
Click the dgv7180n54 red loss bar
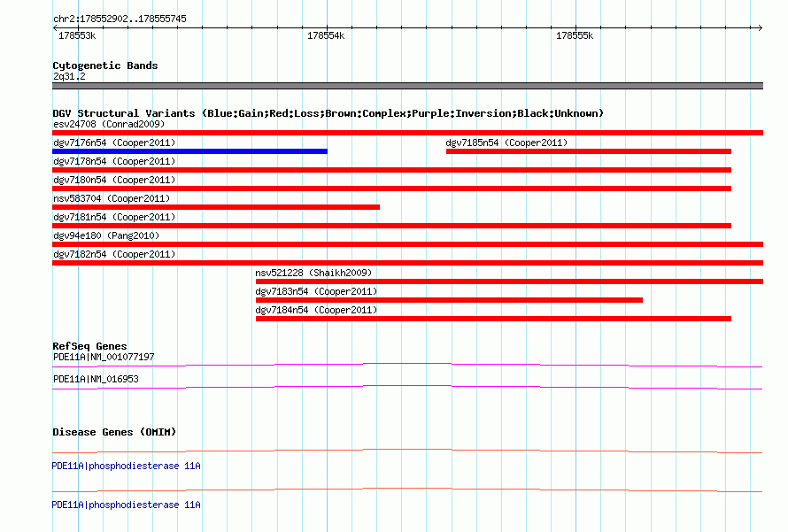391,189
